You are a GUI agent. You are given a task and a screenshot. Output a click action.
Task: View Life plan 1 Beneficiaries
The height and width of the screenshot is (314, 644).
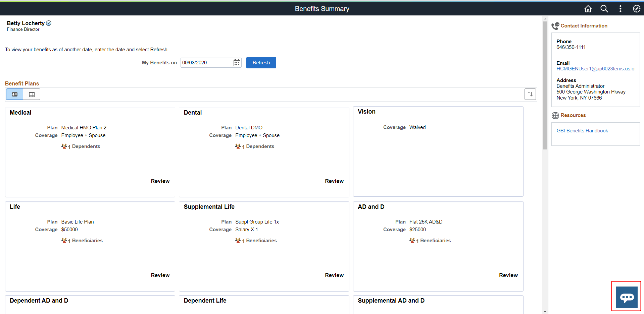(x=85, y=241)
